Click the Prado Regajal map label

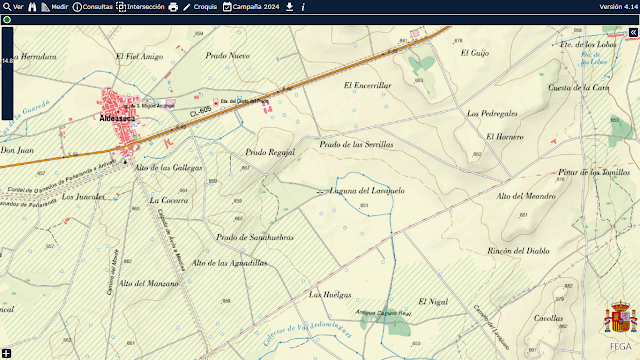(270, 152)
